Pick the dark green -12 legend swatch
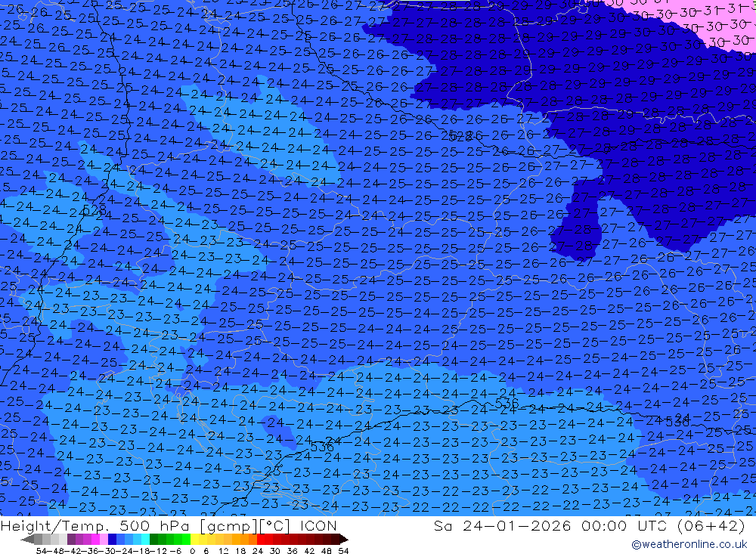756x554 pixels. pos(153,539)
